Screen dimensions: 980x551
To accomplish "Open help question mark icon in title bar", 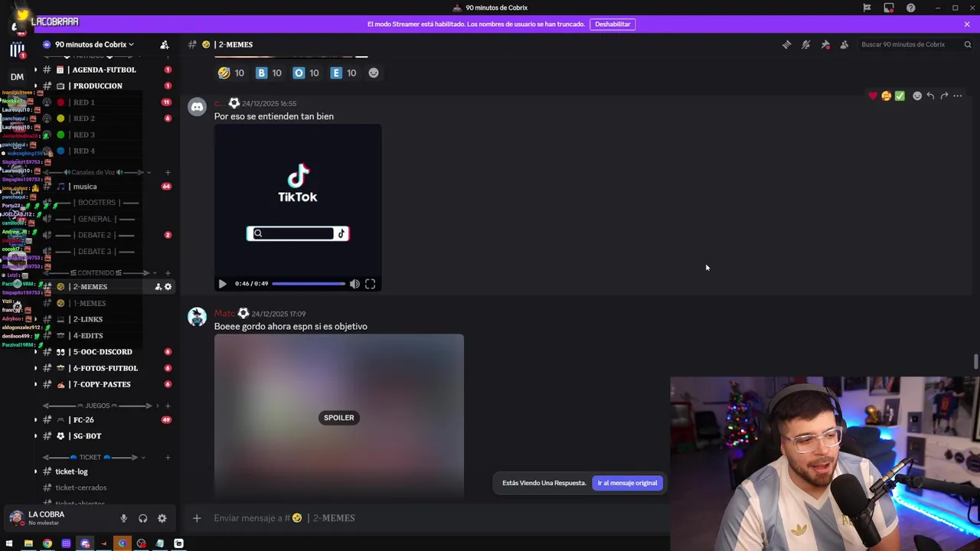I will (x=911, y=8).
